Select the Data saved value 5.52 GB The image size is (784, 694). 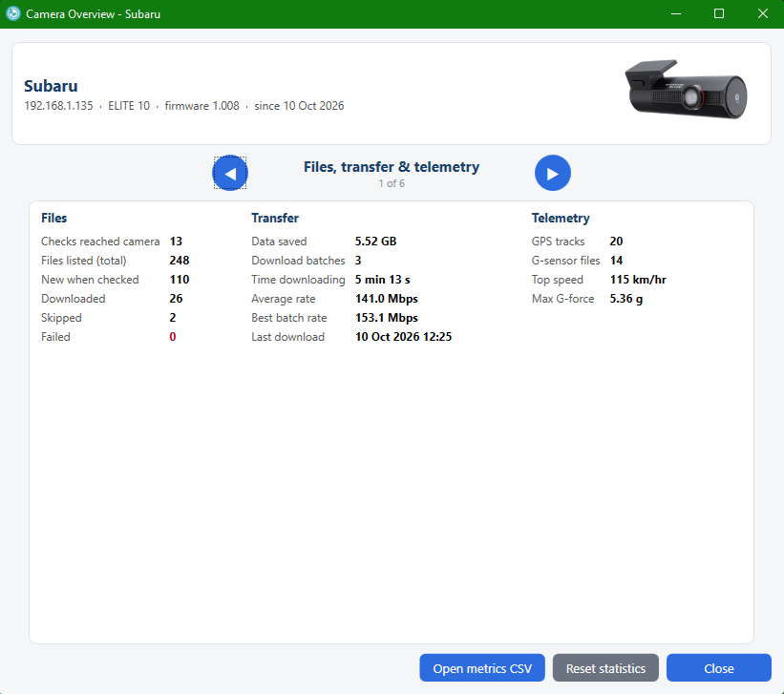click(x=375, y=242)
